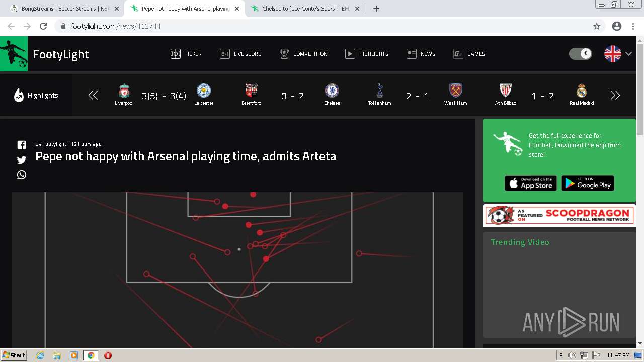The image size is (644, 362).
Task: Share article on Facebook
Action: pyautogui.click(x=22, y=145)
